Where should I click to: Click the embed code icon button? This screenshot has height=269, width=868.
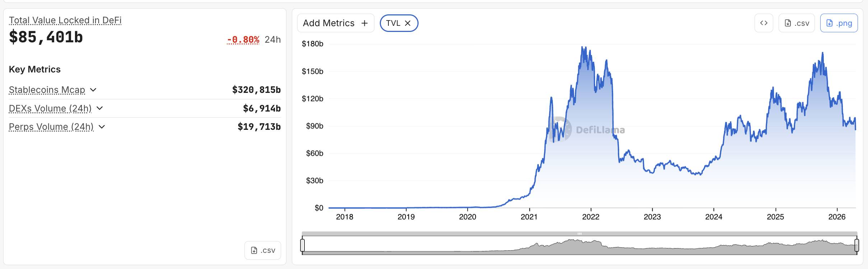(764, 23)
